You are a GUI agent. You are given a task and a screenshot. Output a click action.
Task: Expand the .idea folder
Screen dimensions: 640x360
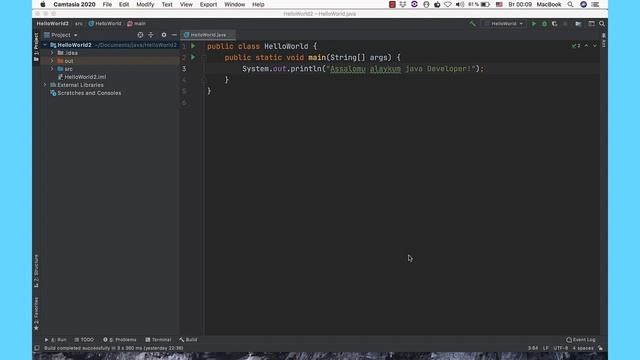[52, 53]
